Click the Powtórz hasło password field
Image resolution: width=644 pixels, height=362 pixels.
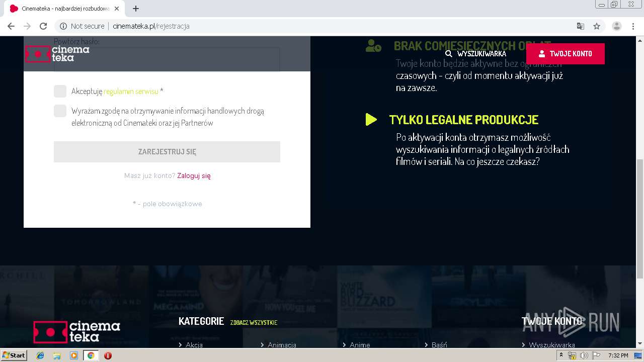pyautogui.click(x=167, y=60)
